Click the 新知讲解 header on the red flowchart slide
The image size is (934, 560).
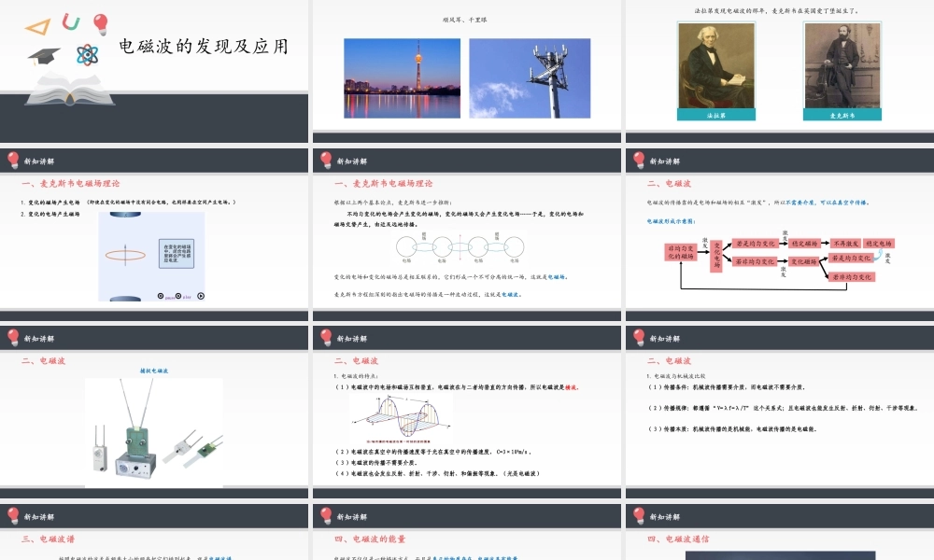click(665, 161)
